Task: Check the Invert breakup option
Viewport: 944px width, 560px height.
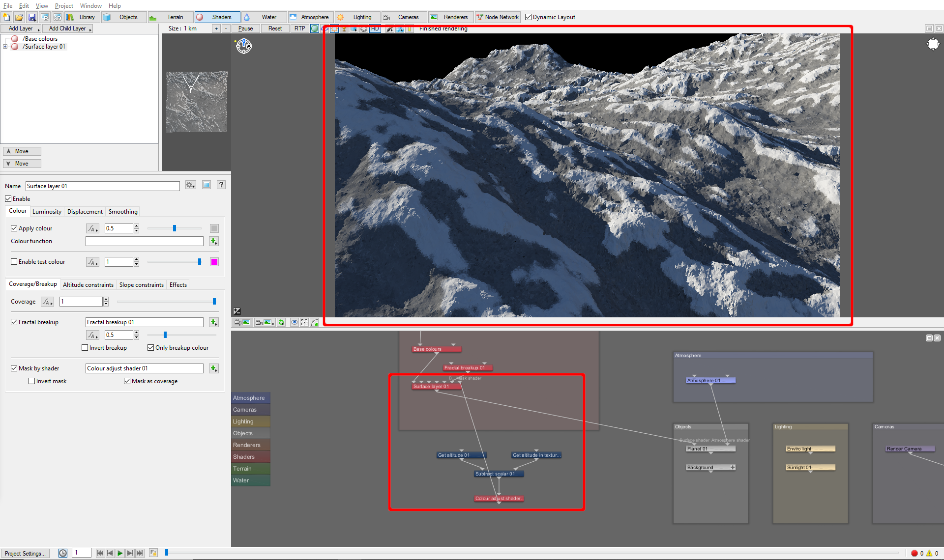Action: click(85, 348)
